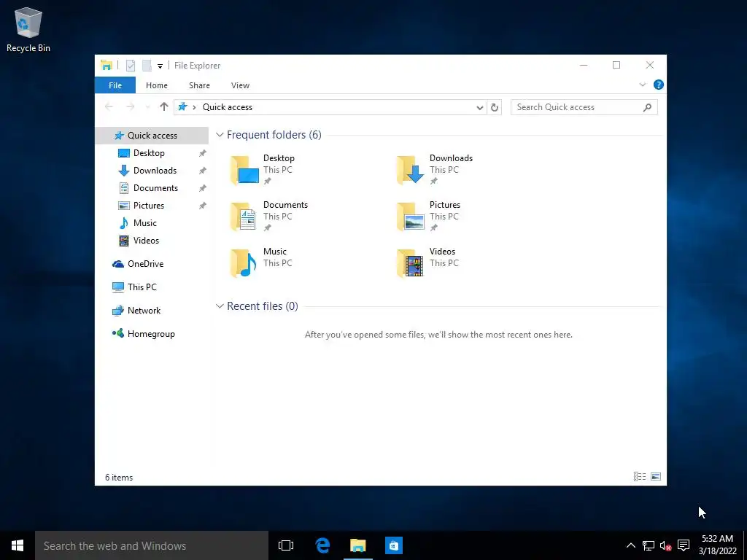Viewport: 747px width, 560px height.
Task: Click the pin icon next to Documents in sidebar
Action: click(x=203, y=188)
